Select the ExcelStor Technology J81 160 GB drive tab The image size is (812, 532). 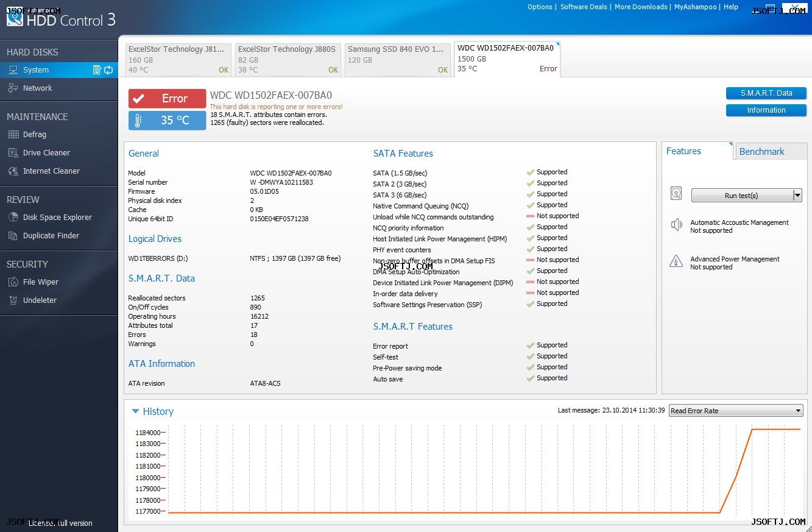(178, 60)
